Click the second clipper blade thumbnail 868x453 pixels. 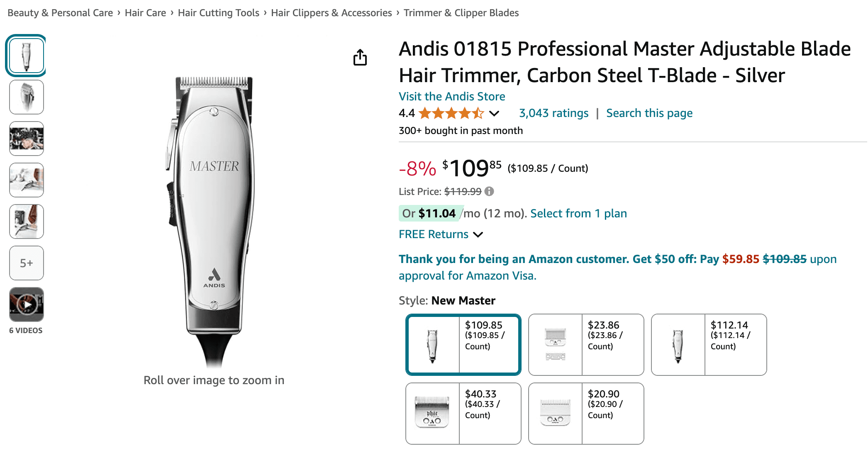tap(26, 97)
